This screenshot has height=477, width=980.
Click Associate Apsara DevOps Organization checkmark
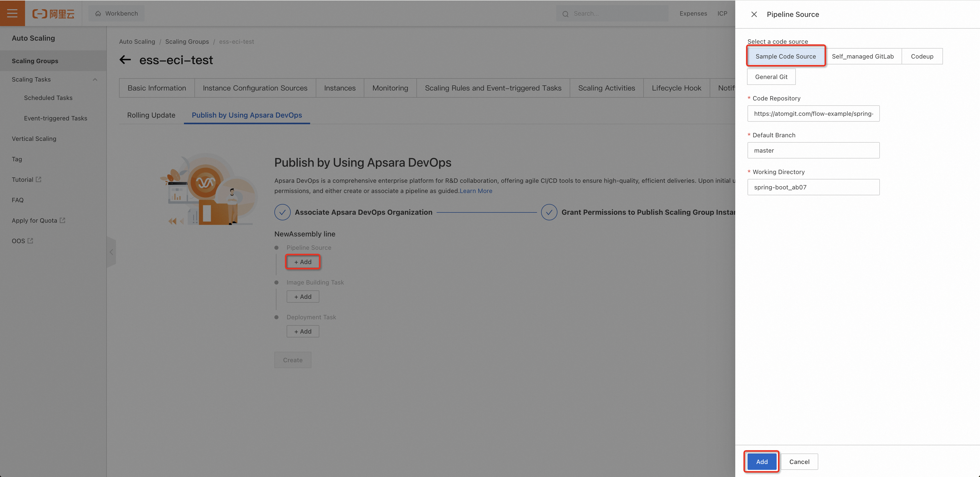coord(282,212)
